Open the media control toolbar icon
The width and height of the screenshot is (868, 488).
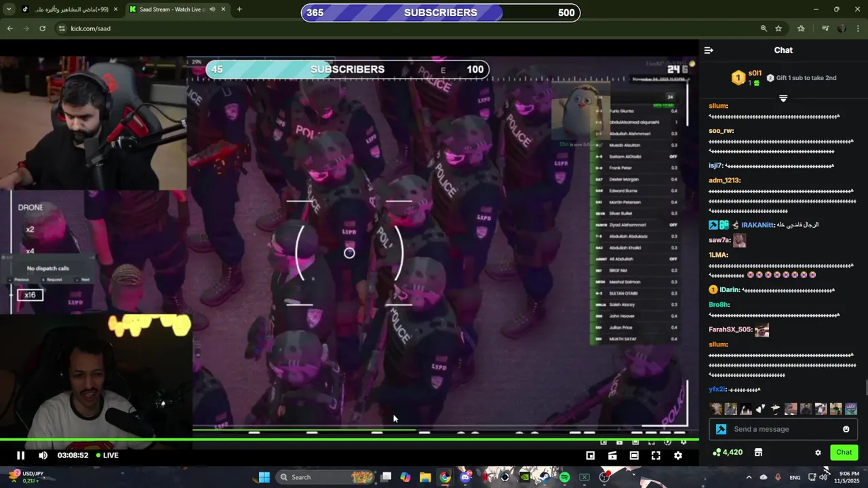[825, 28]
